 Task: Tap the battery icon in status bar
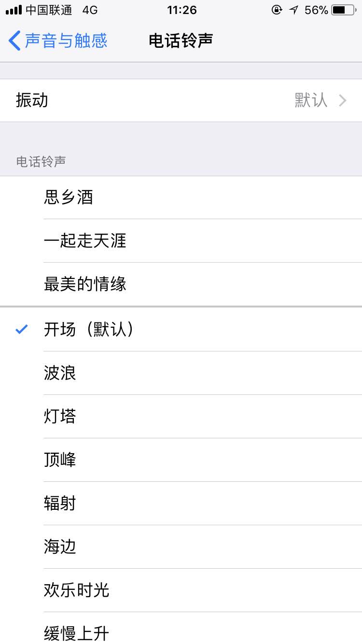tap(343, 10)
